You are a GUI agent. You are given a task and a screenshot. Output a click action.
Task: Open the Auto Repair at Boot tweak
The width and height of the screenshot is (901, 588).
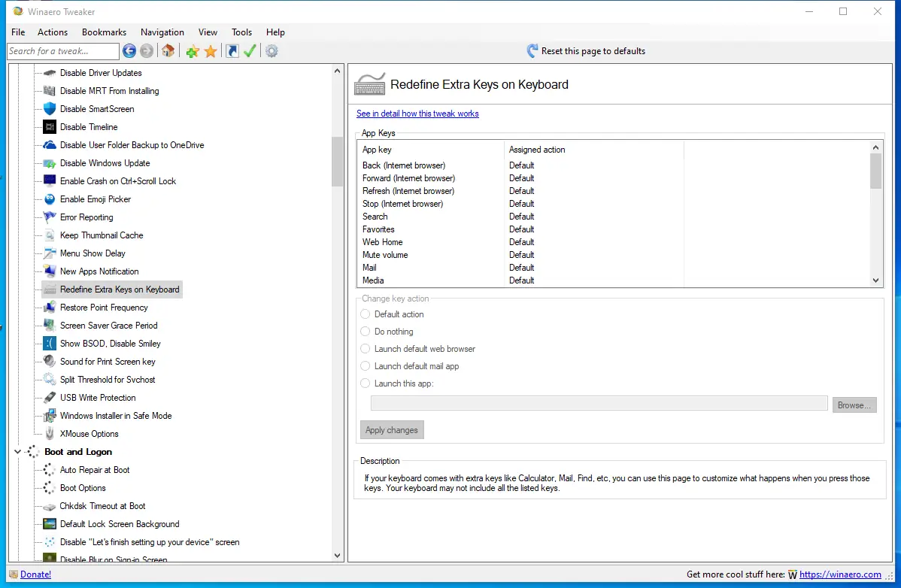coord(95,470)
